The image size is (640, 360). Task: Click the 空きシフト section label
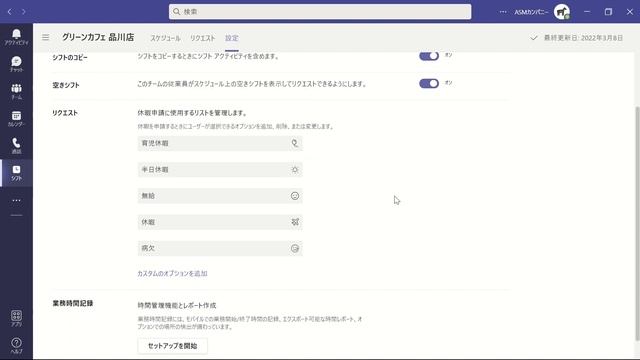point(66,85)
